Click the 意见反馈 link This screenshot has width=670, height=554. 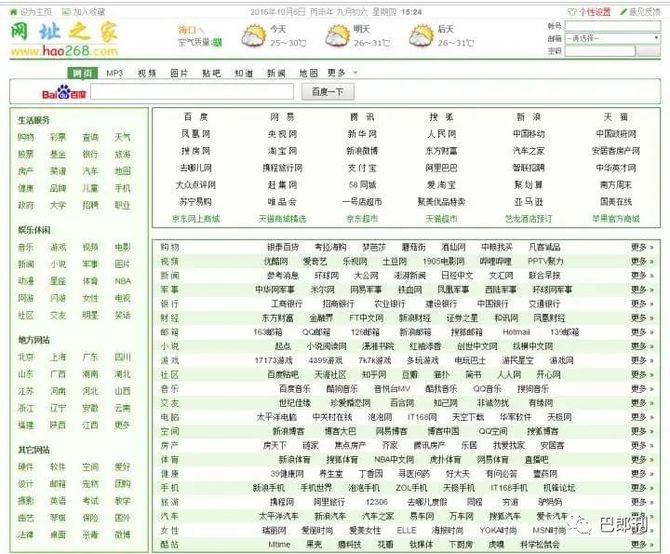[644, 12]
